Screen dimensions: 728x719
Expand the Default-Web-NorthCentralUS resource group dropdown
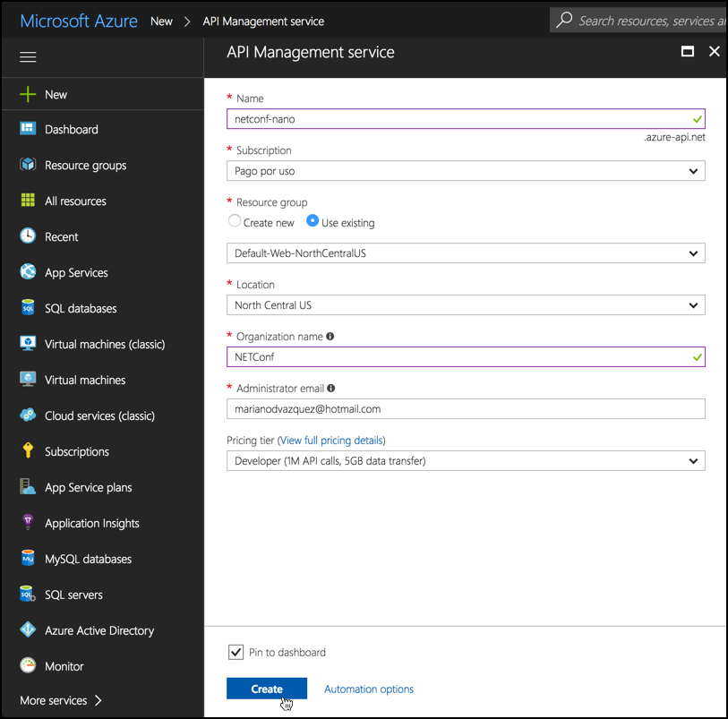(x=466, y=253)
